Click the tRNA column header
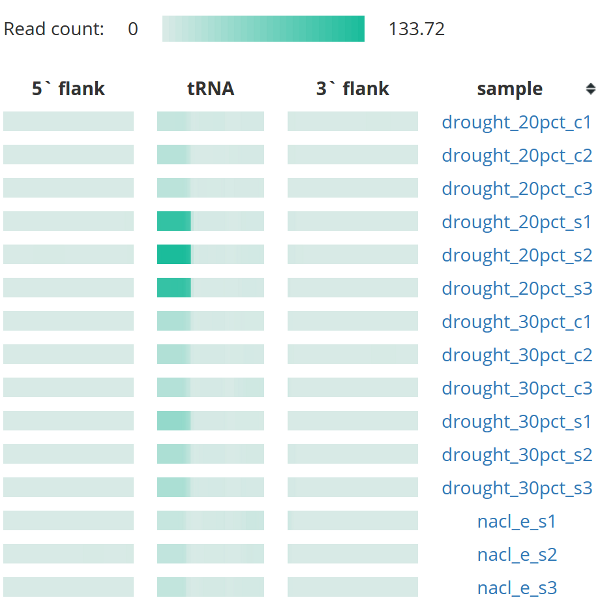The image size is (600, 600). tap(210, 89)
